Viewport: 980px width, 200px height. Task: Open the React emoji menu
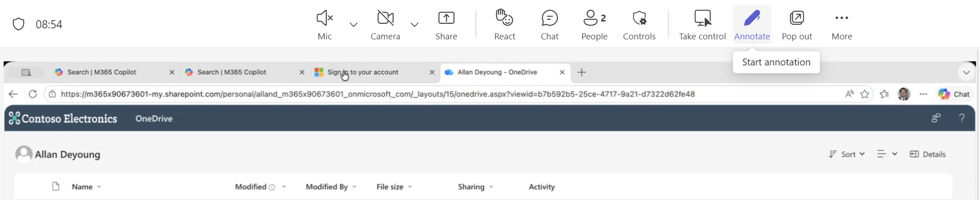505,25
